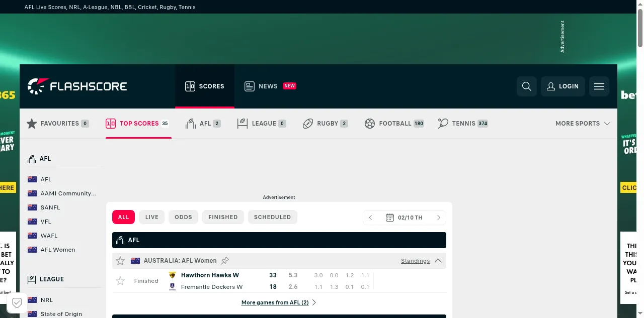Filter matches by LIVE
Screen dimensions: 644x318
[152, 217]
